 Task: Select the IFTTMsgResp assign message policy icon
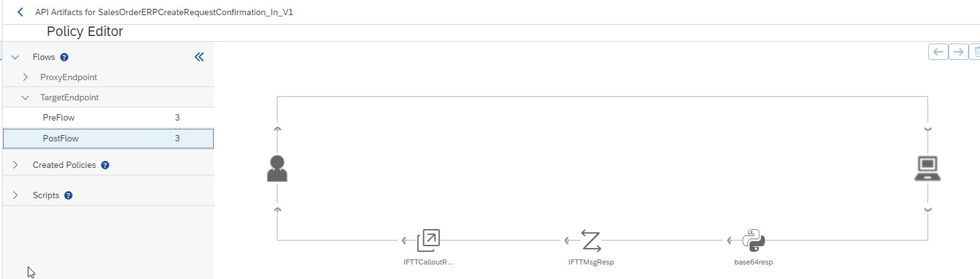click(x=591, y=240)
